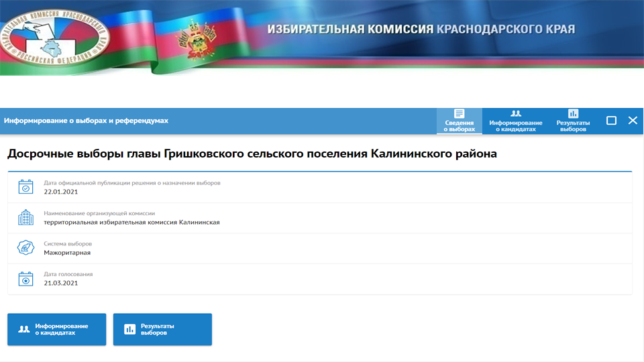Click 'территориальная избирательная комиссия Калининская' text
The image size is (644, 362).
(x=131, y=223)
